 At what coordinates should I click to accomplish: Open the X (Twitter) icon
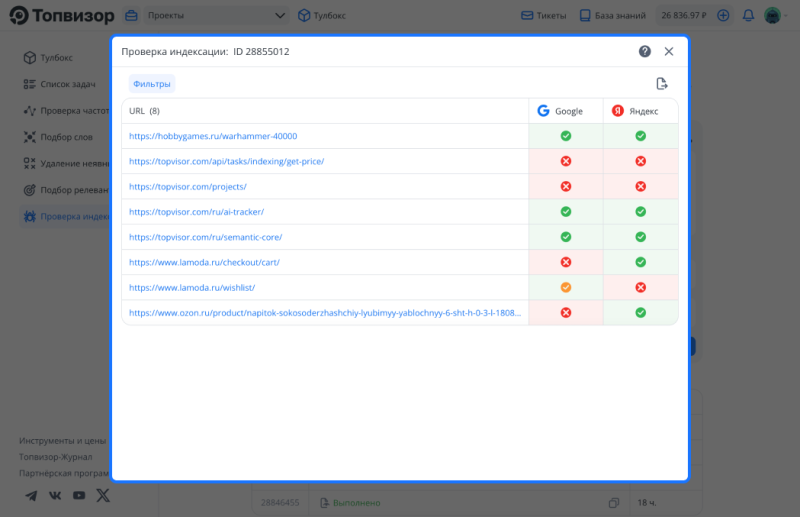[103, 495]
